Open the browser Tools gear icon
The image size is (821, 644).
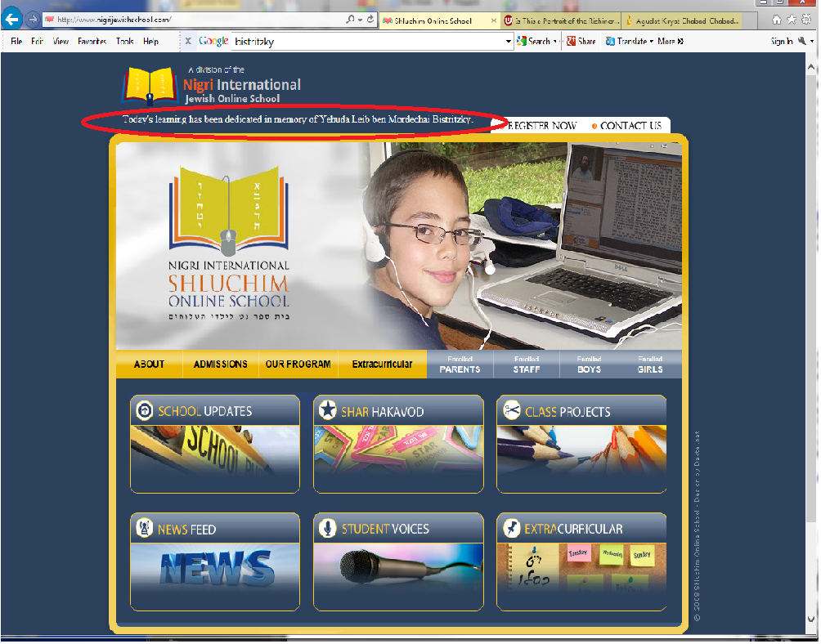tap(807, 20)
